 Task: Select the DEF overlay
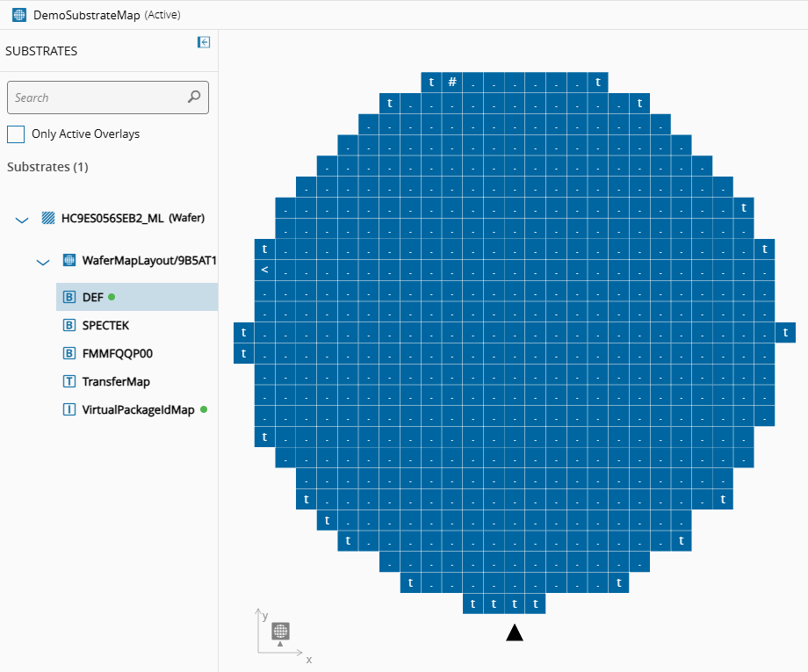pos(137,297)
